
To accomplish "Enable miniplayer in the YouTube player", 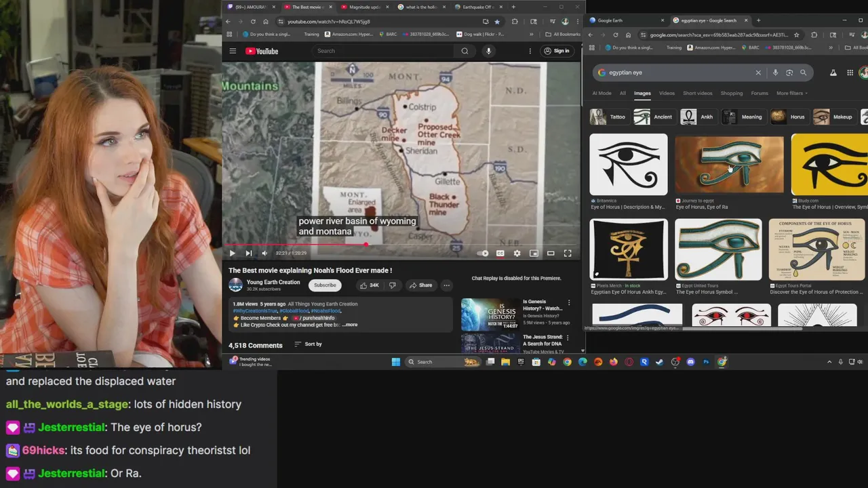I will tap(534, 253).
